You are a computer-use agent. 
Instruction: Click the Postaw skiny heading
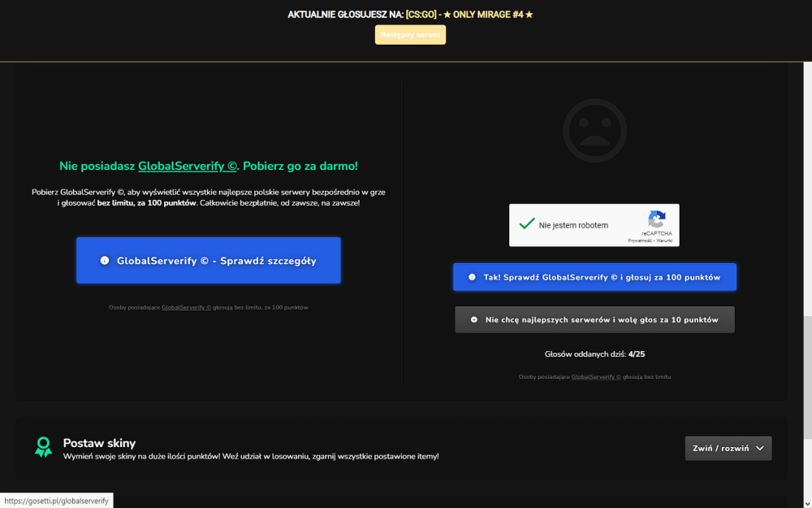[x=99, y=443]
